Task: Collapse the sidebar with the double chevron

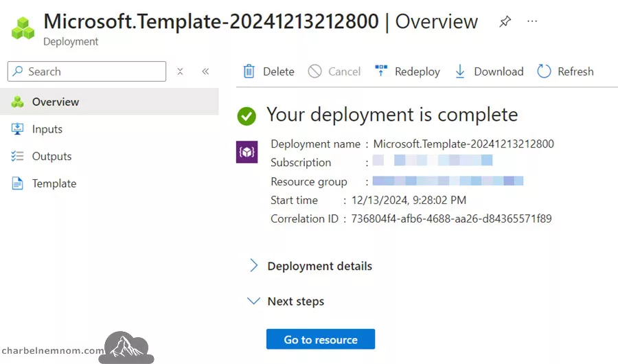Action: point(205,71)
